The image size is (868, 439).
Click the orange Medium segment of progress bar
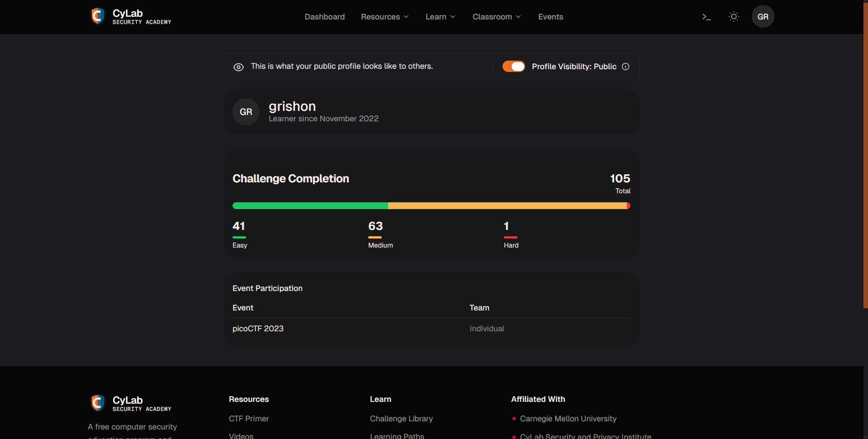tap(507, 206)
